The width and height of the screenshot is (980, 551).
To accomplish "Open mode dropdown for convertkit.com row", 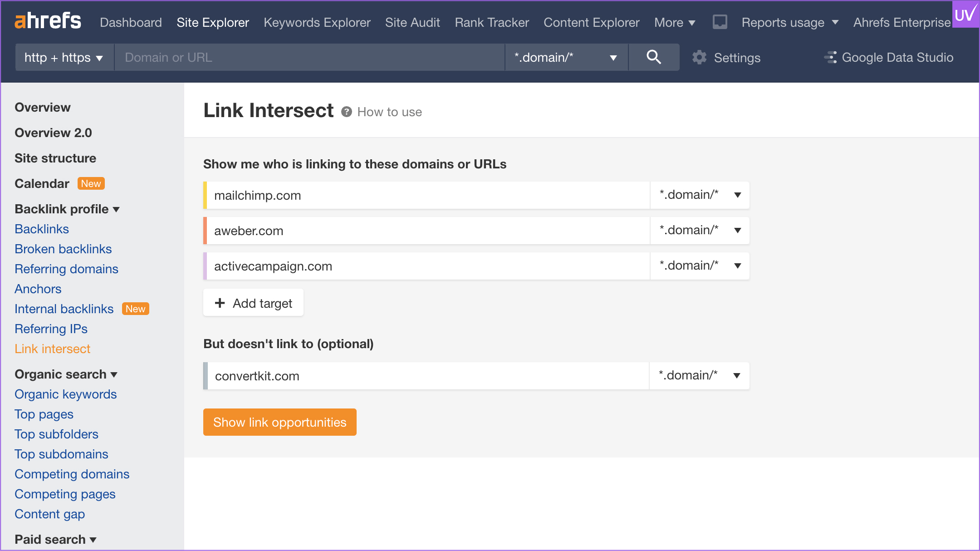I will (x=699, y=376).
